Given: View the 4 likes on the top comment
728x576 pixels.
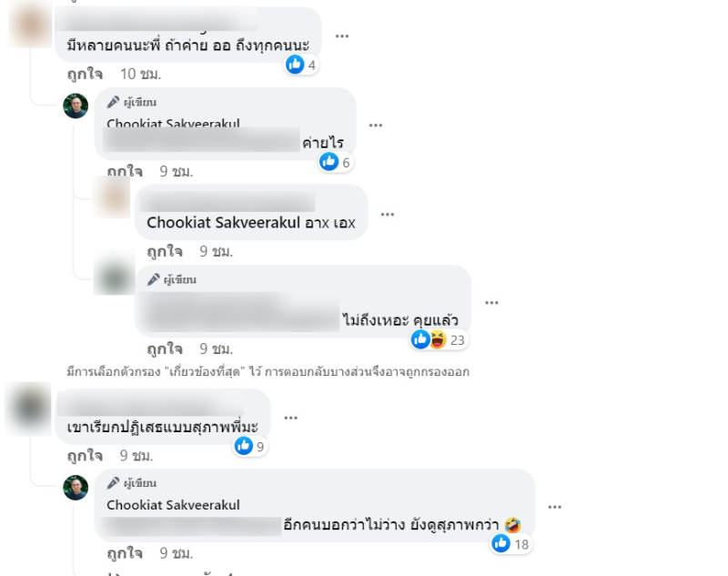Looking at the screenshot, I should click(301, 65).
